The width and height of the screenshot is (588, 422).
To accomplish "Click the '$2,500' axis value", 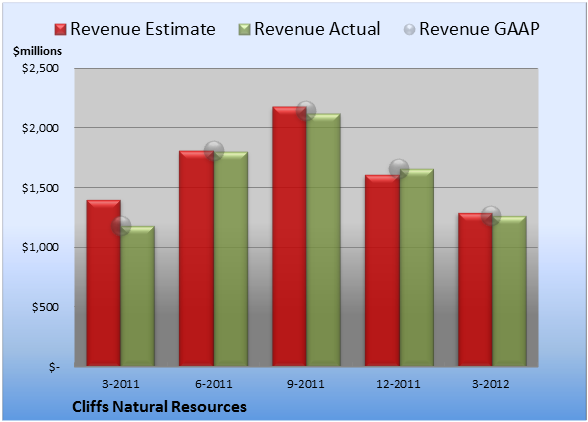I will tap(40, 68).
